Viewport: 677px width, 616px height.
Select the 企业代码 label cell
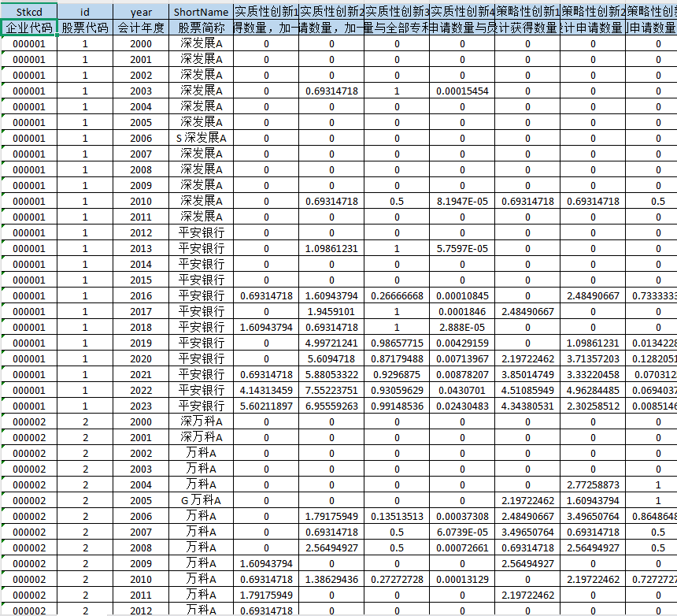29,28
